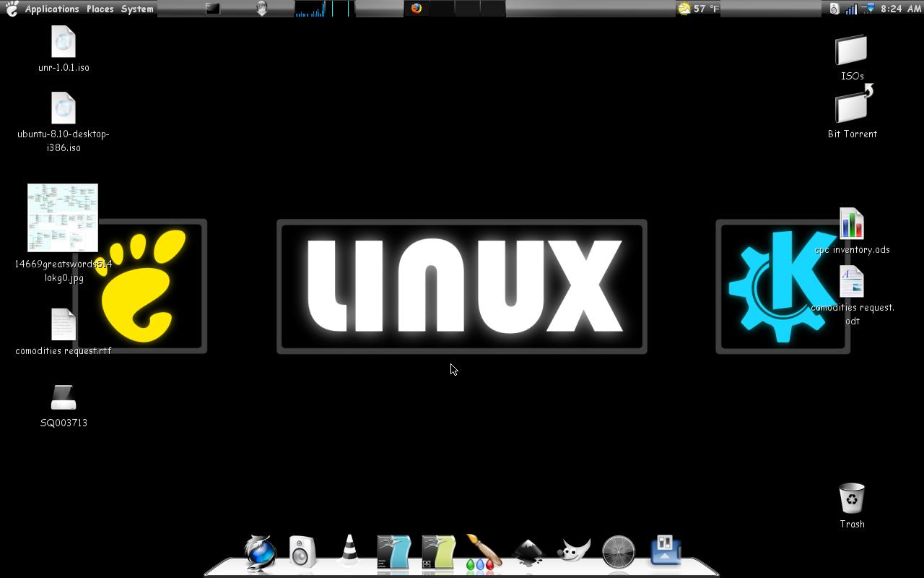924x578 pixels.
Task: Click the 'Trash' label text
Action: [852, 524]
